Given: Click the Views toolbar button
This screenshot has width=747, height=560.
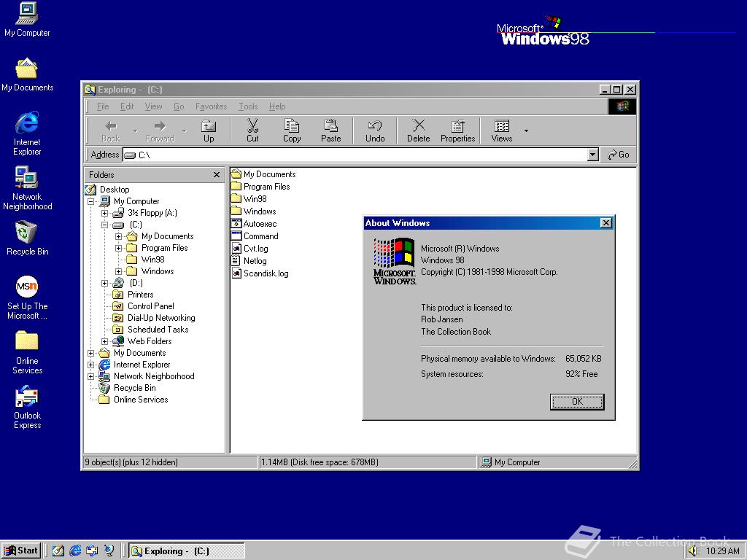Looking at the screenshot, I should [502, 131].
